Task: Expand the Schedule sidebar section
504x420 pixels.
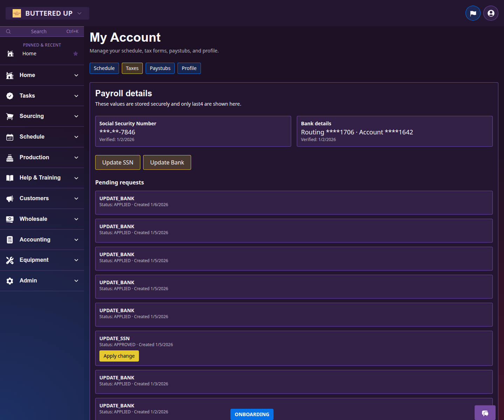Action: coord(42,136)
